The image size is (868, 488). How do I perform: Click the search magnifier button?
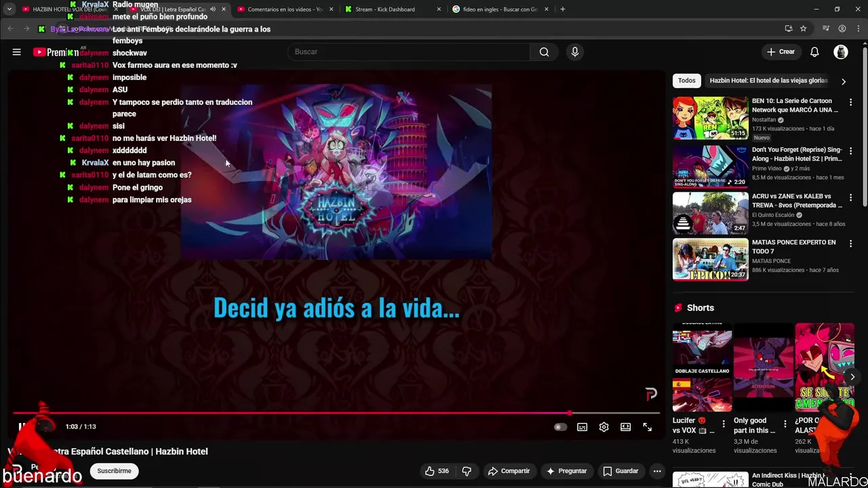pyautogui.click(x=544, y=52)
